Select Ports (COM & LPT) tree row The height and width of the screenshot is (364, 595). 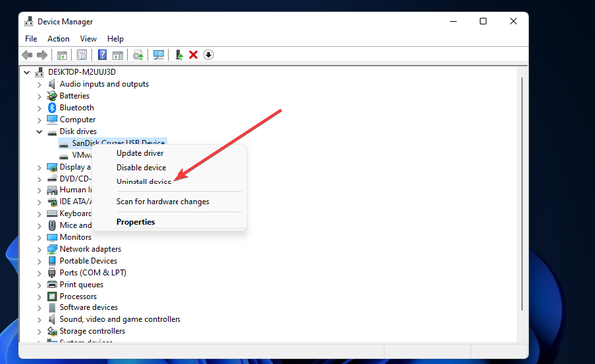[93, 273]
